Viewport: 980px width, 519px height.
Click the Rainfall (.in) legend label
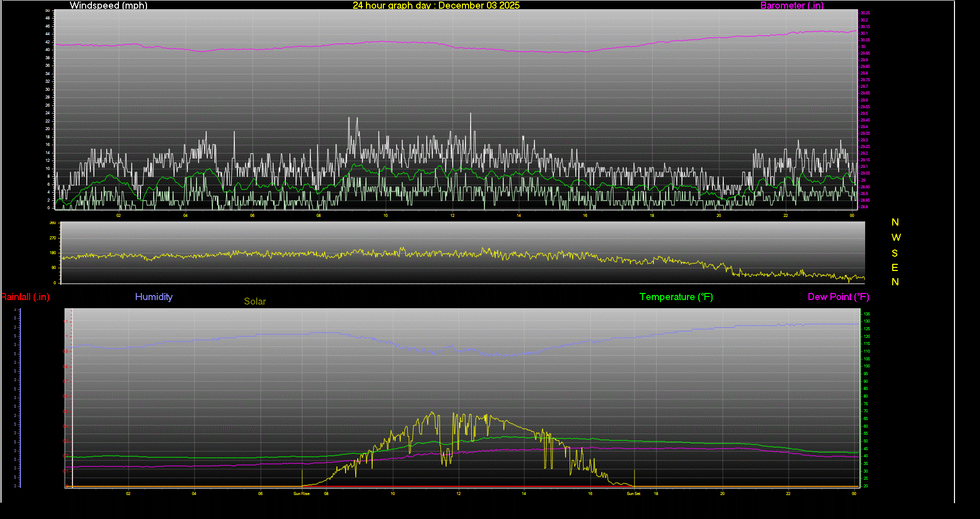[x=26, y=297]
